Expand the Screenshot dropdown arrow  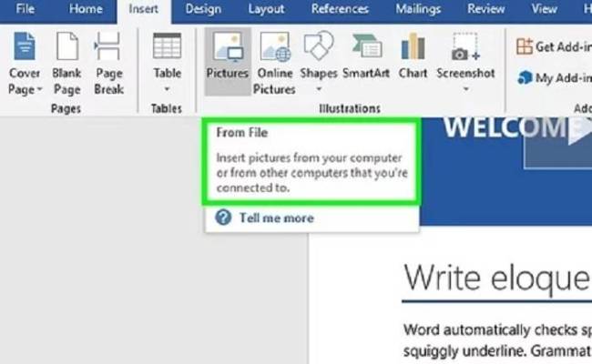(465, 89)
